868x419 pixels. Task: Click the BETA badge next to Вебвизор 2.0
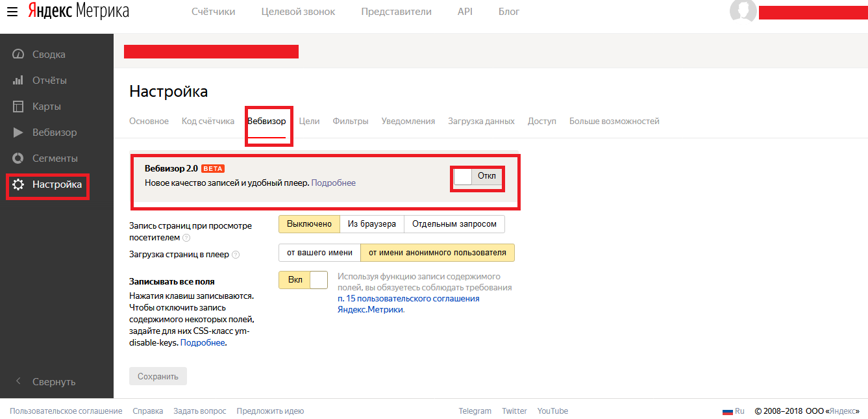[213, 168]
